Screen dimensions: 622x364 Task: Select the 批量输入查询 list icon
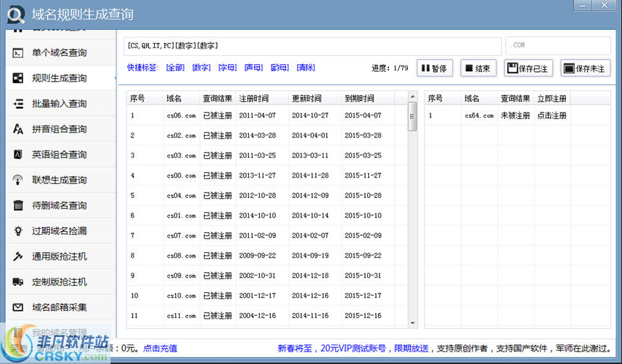tap(19, 104)
